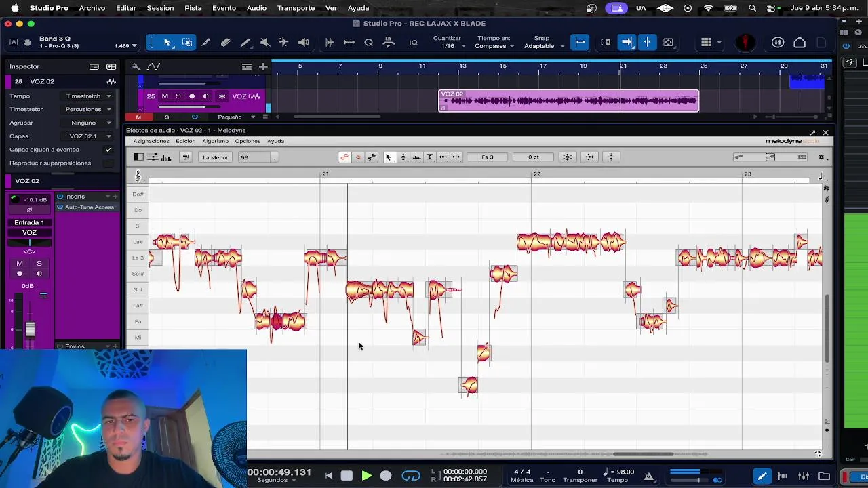The image size is (868, 488).
Task: Click the Record button in transport
Action: 386,476
